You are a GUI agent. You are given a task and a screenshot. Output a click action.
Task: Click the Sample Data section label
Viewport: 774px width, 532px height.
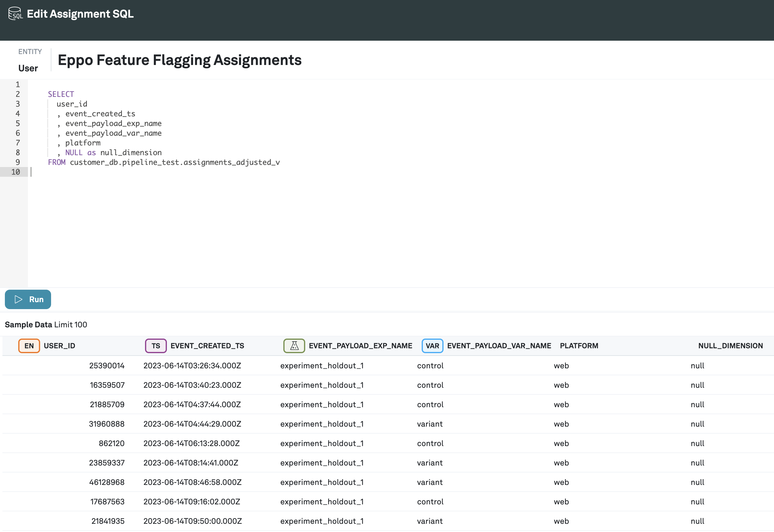[x=28, y=324]
